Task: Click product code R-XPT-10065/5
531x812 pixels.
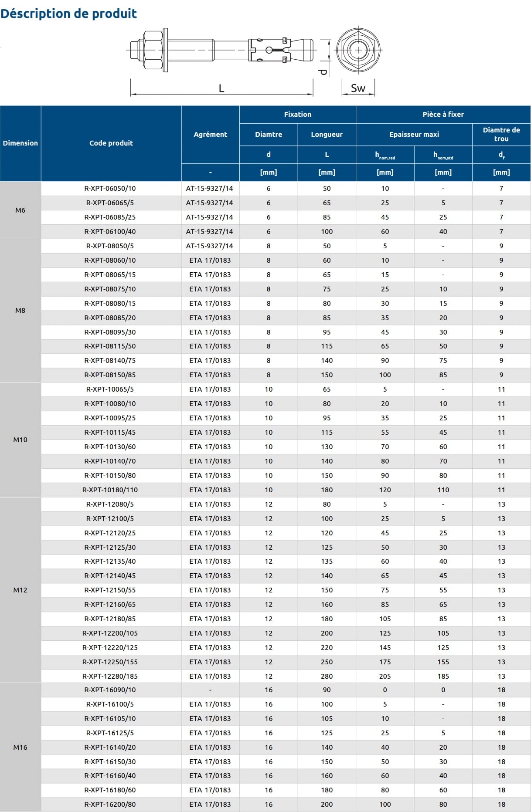Action: (110, 389)
